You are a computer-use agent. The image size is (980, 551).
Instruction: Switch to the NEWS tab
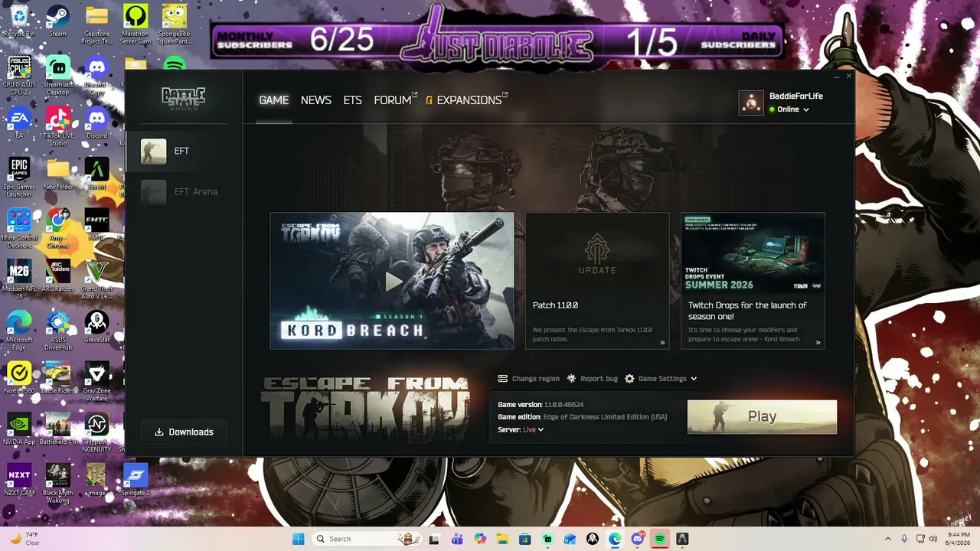tap(316, 100)
